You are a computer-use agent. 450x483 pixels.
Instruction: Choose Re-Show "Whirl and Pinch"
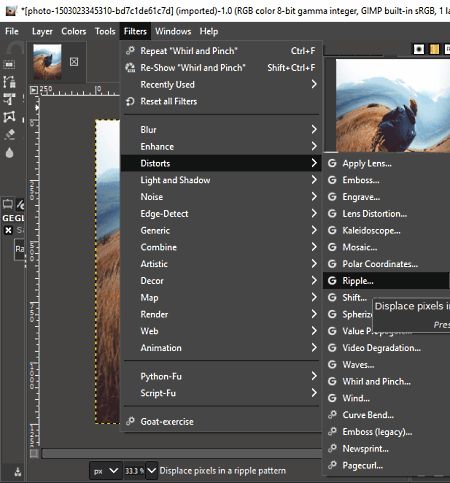pyautogui.click(x=221, y=68)
